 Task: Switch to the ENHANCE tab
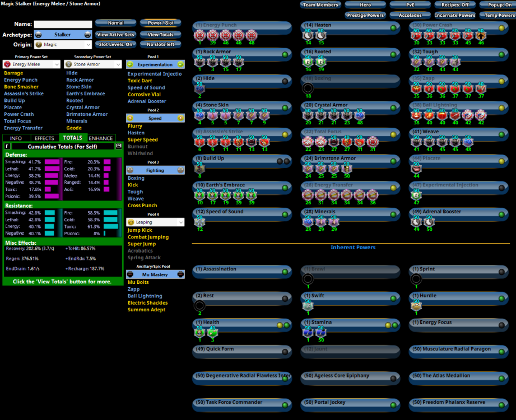(x=101, y=138)
